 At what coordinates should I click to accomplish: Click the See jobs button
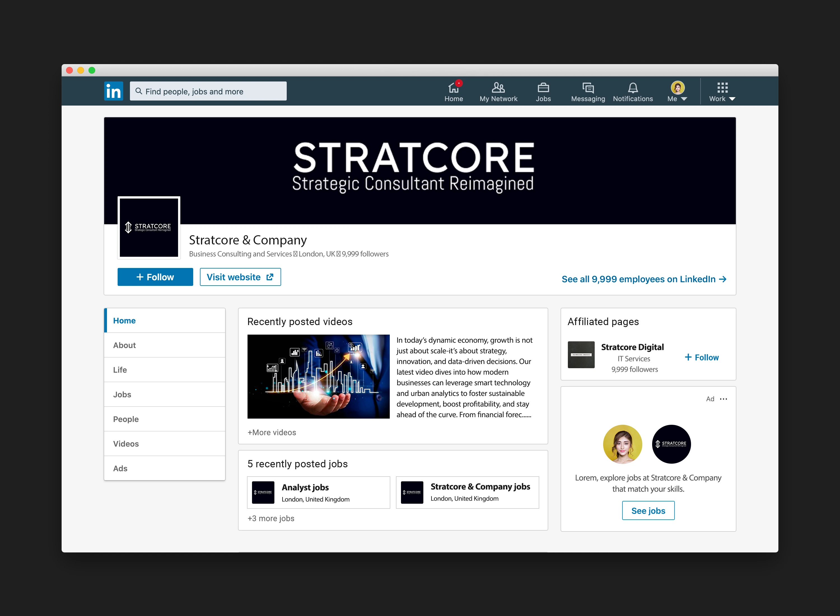point(648,511)
